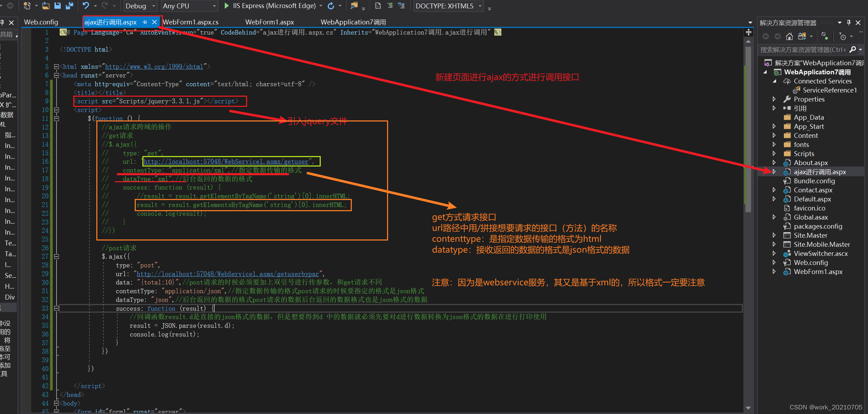Collapse the Connected Services node
This screenshot has height=414, width=868.
[774, 81]
